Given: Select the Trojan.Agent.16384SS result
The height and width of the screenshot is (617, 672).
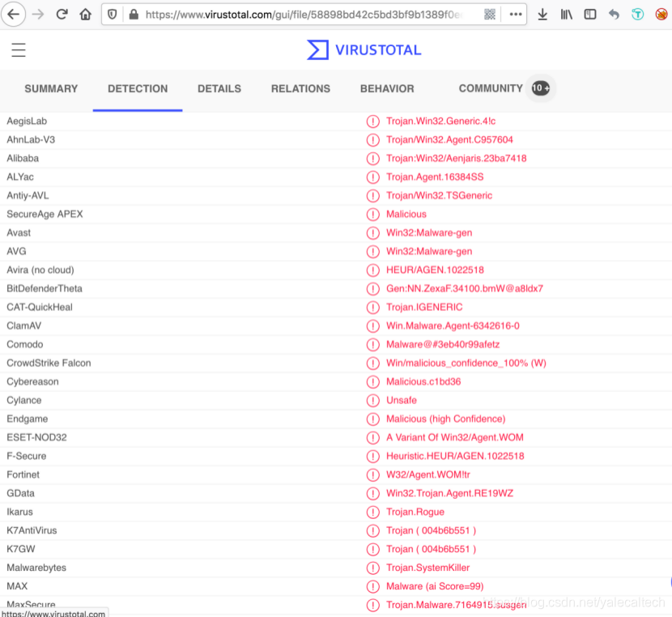Looking at the screenshot, I should pos(435,177).
